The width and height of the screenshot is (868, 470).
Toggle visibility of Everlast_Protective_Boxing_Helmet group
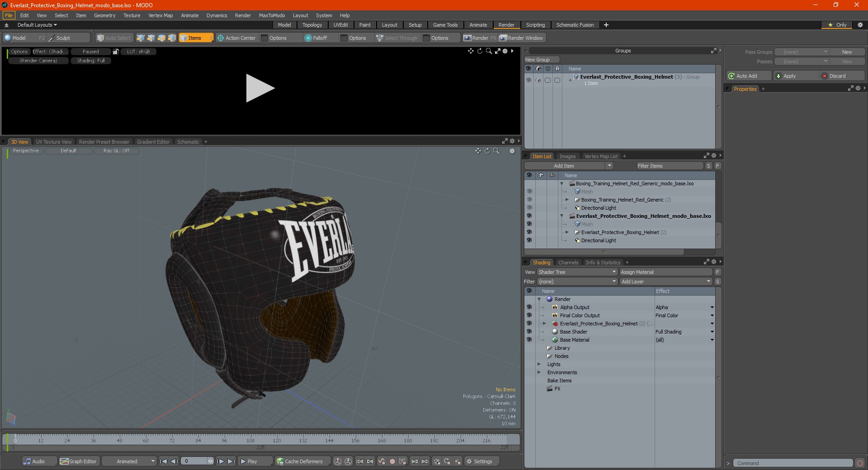pos(528,80)
